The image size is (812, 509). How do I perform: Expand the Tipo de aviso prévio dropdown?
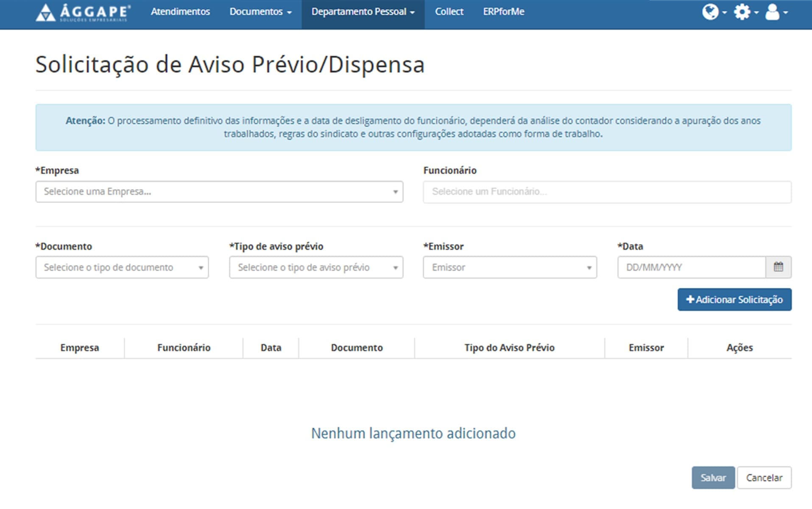316,267
